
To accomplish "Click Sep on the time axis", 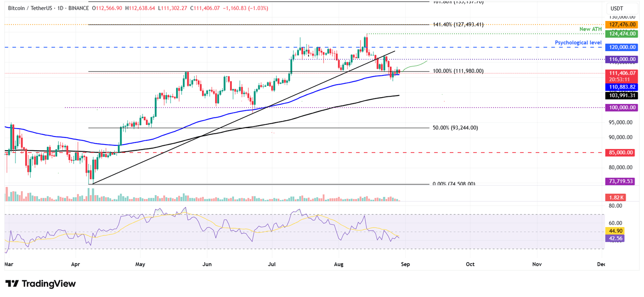I will (405, 264).
